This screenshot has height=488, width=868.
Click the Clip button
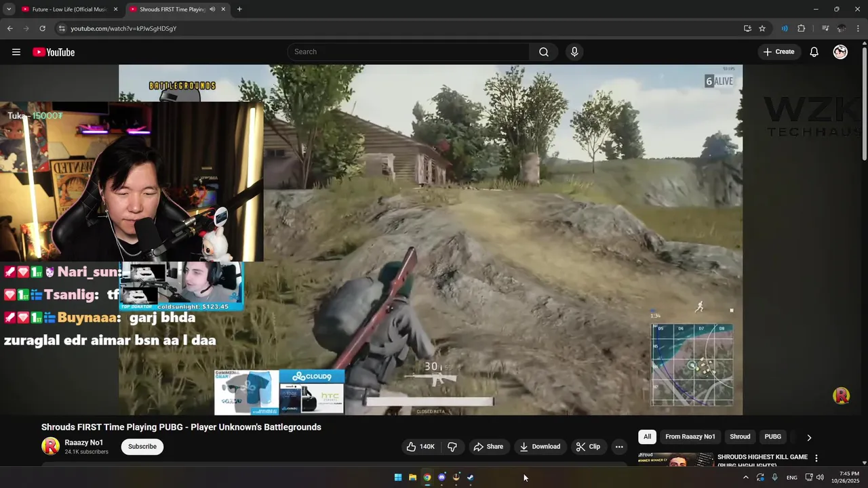pyautogui.click(x=588, y=447)
